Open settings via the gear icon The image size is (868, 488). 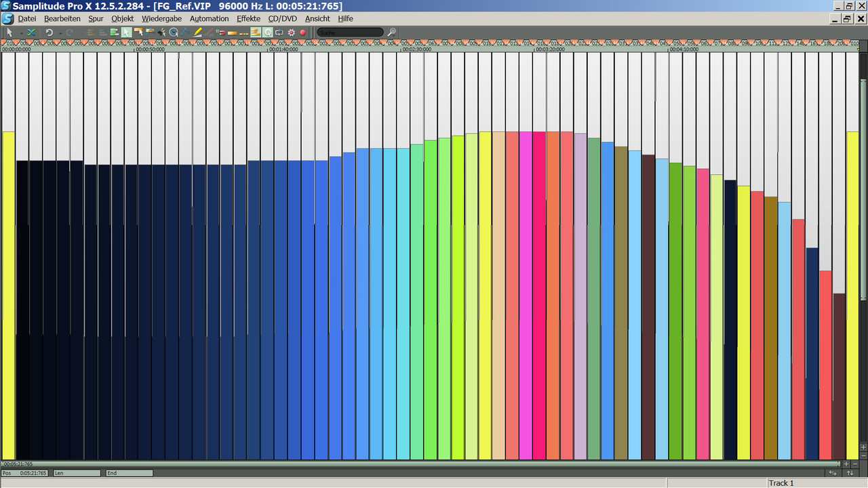tap(292, 32)
